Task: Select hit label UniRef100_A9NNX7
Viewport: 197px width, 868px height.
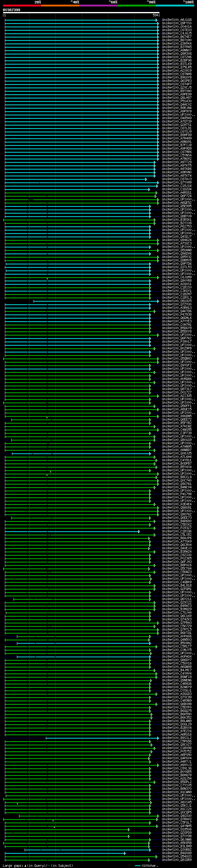Action: 177,50
